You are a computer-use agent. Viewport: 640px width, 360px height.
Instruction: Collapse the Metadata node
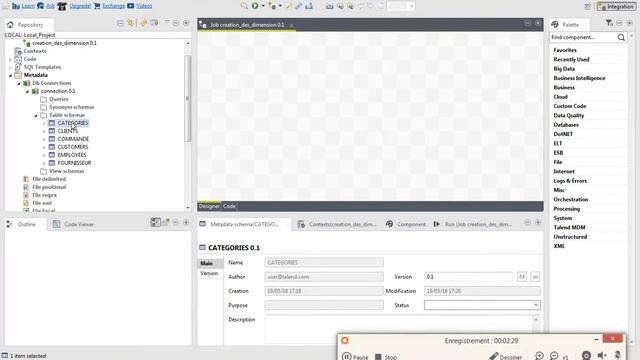pyautogui.click(x=11, y=75)
